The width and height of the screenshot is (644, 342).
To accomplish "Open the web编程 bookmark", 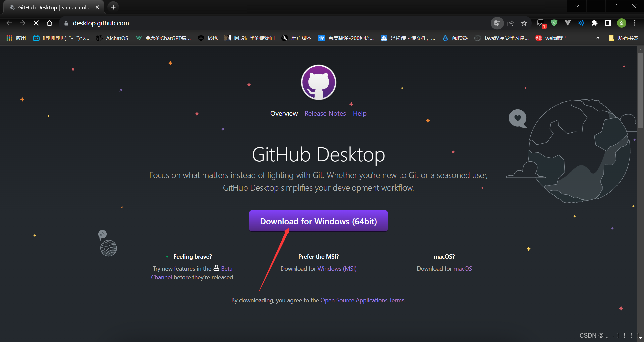I will pos(550,38).
